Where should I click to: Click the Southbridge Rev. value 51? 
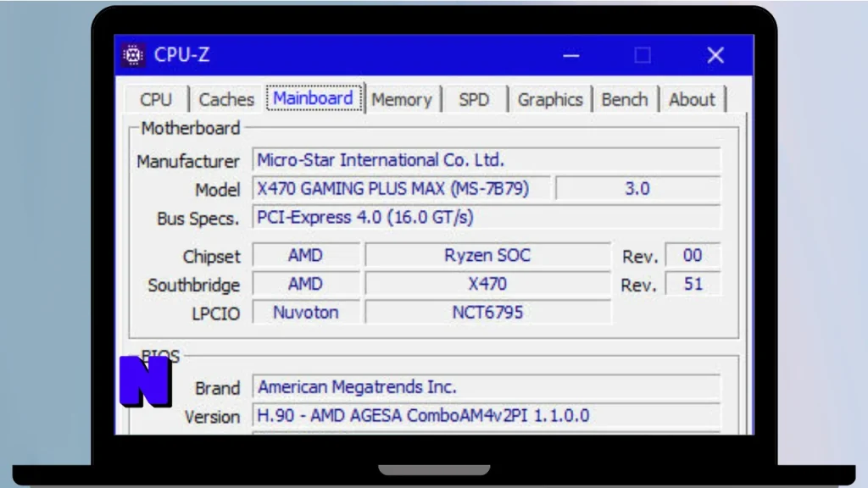pyautogui.click(x=692, y=285)
